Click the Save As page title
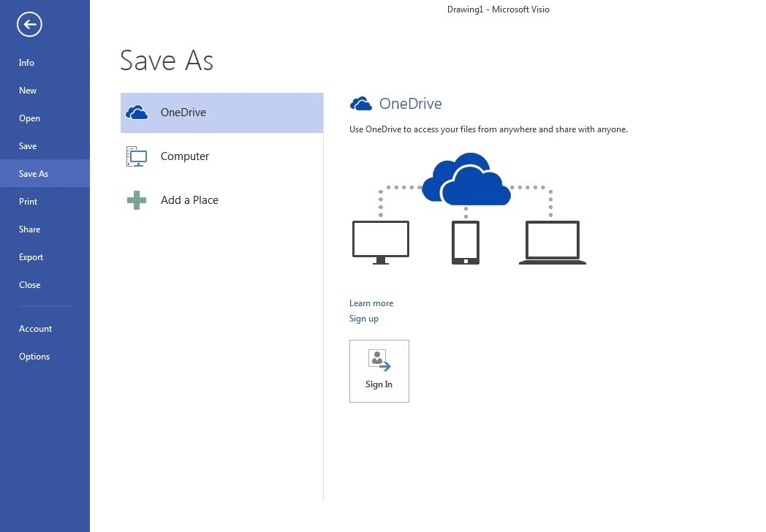 [167, 61]
